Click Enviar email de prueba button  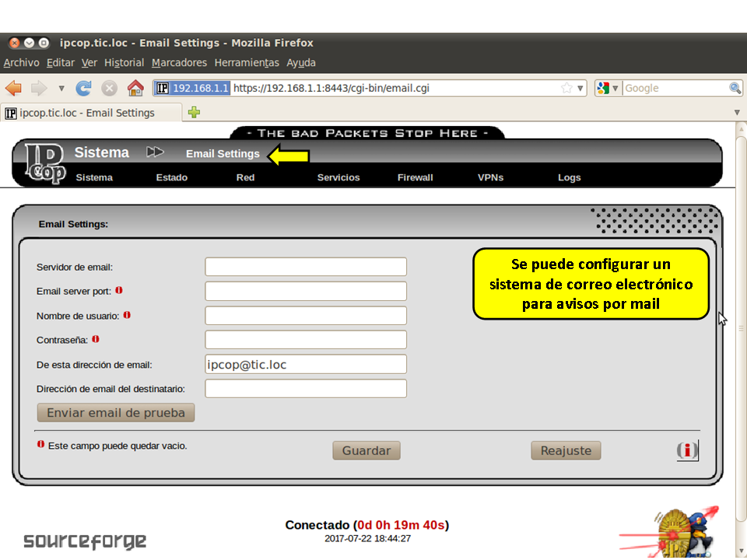116,412
